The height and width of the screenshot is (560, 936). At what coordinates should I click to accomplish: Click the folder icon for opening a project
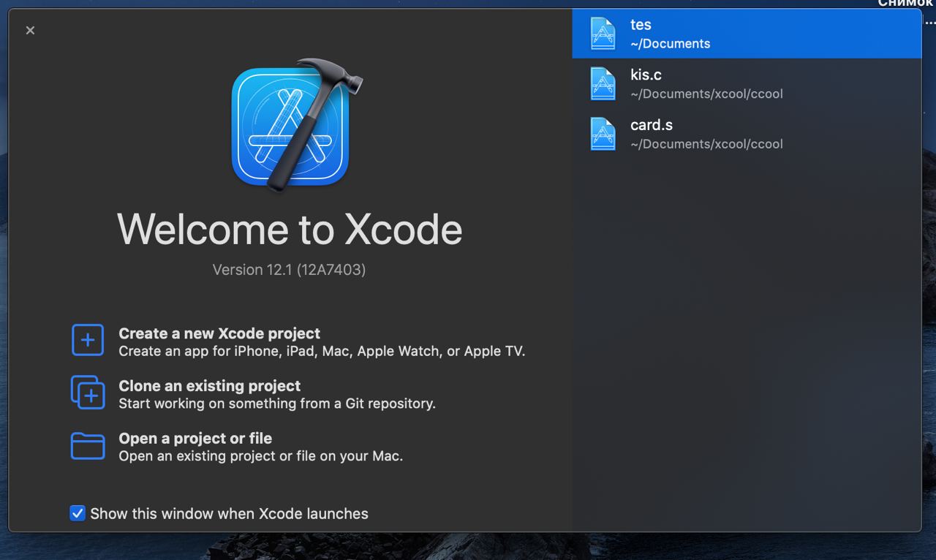click(88, 446)
